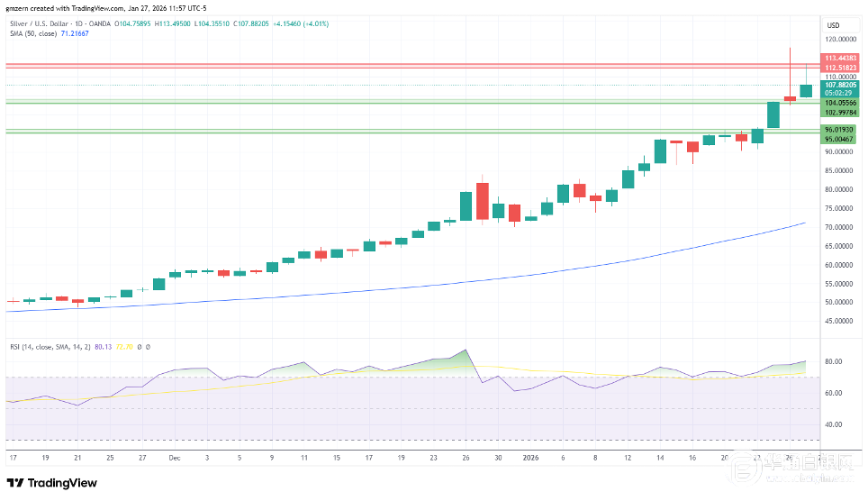Click the 102.99784 green price label
The image size is (868, 501).
[x=839, y=112]
